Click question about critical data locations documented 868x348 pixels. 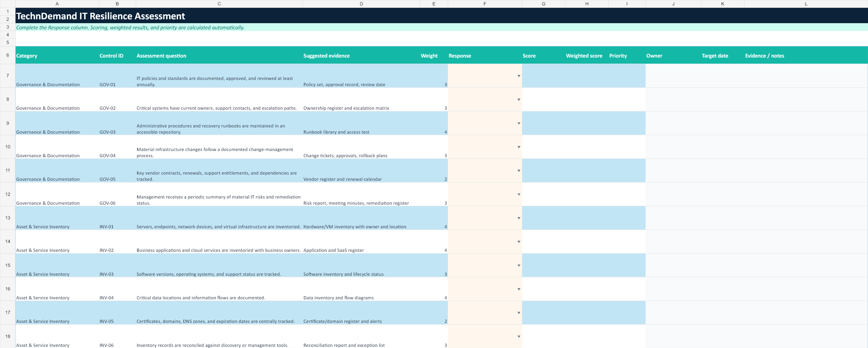(x=219, y=289)
